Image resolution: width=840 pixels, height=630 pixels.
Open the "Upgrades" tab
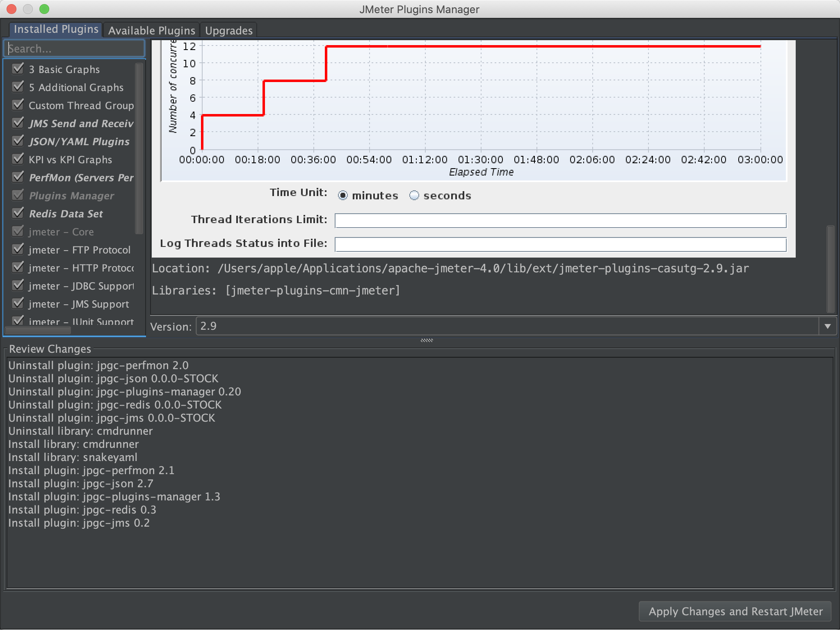[228, 30]
